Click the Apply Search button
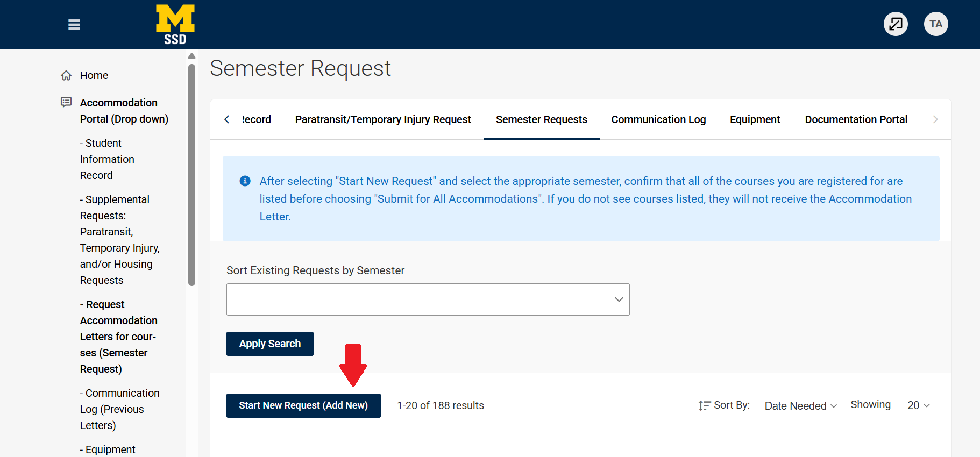Screen dimensions: 980x457 coord(270,344)
